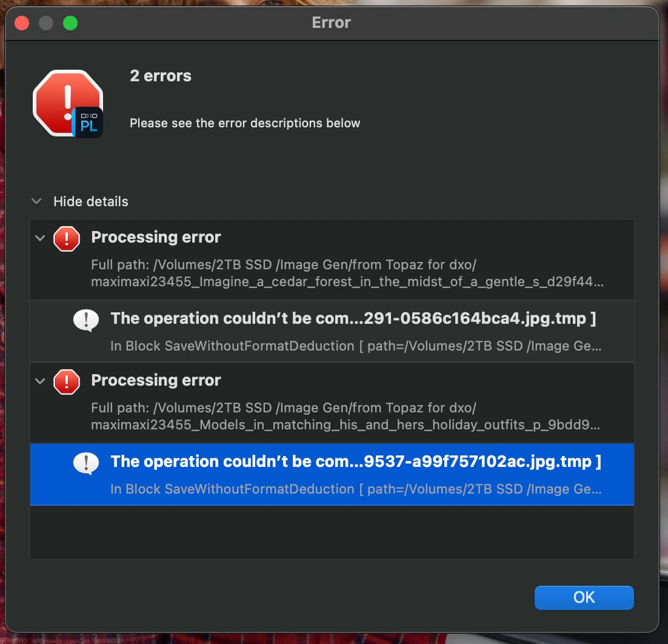This screenshot has width=668, height=644.
Task: Click the green zoom button of Error window
Action: [x=70, y=22]
